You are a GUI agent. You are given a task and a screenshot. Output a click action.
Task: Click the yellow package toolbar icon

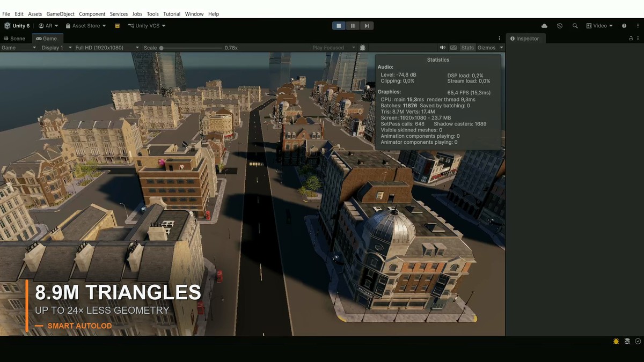(117, 26)
